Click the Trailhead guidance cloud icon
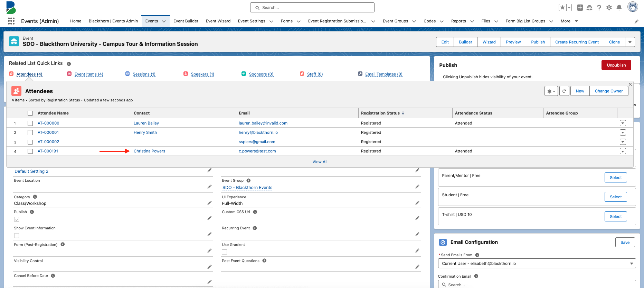 pos(589,8)
